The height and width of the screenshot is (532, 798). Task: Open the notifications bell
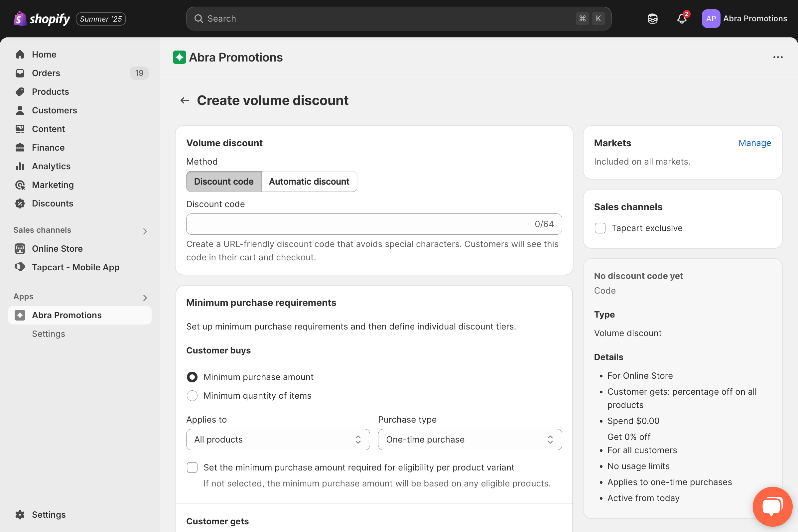coord(682,19)
